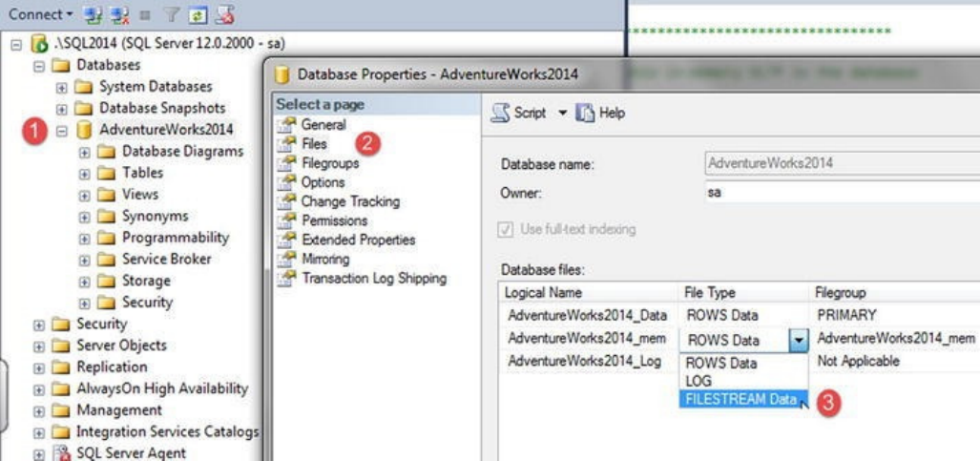Screen dimensions: 980x461
Task: Expand the Storage node
Action: [85, 282]
